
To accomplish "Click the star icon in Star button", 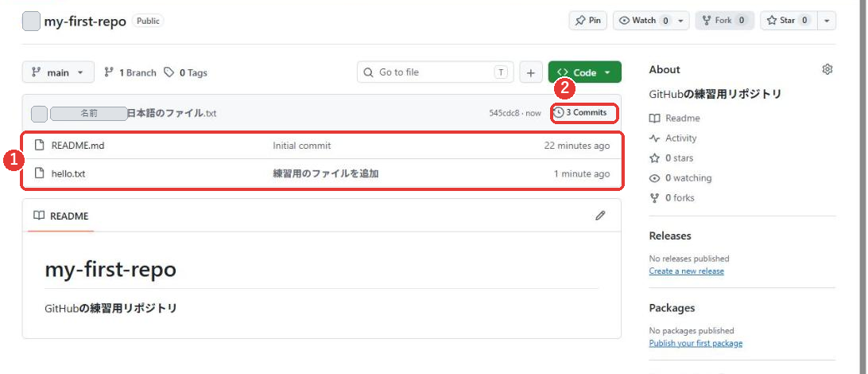I will (x=772, y=21).
